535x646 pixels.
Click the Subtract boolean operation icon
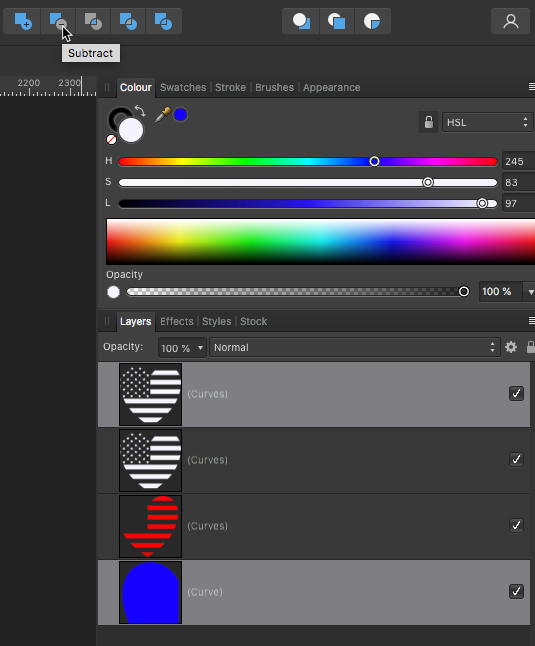58,21
